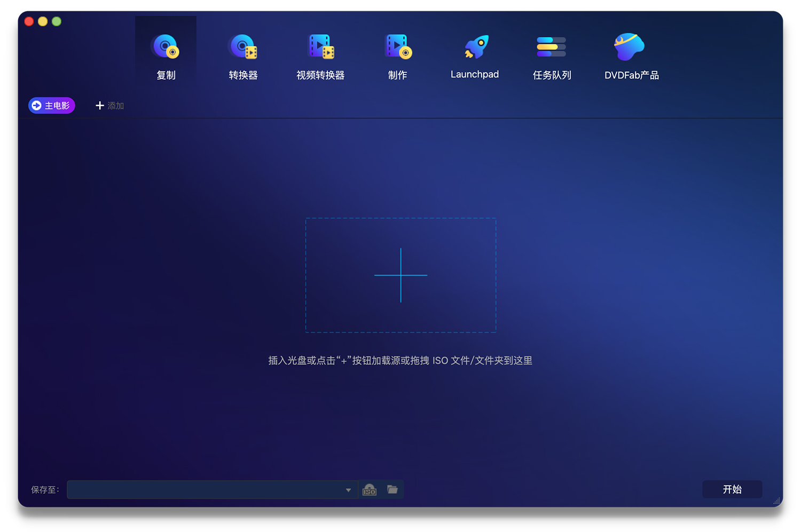Expand the 保存至 save path dropdown
This screenshot has height=532, width=801.
[x=348, y=489]
